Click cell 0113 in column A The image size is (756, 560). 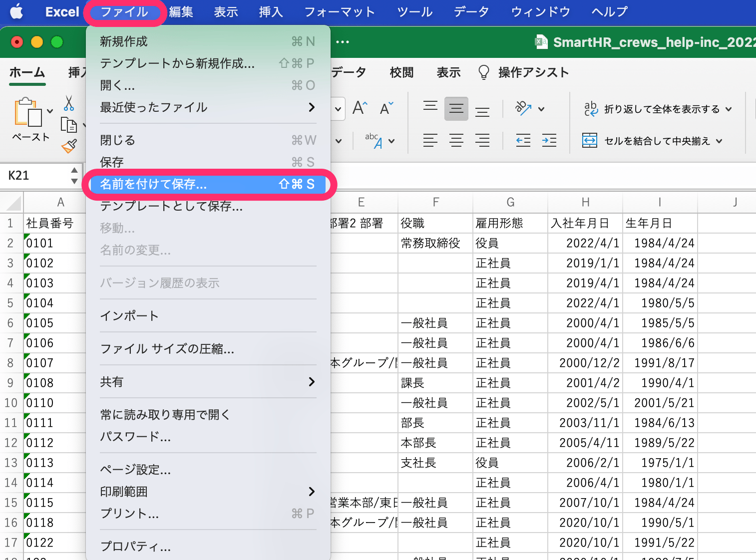(55, 463)
